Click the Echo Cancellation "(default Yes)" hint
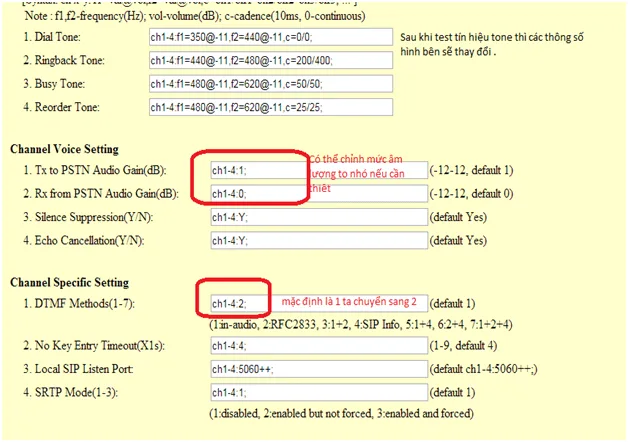 458,241
